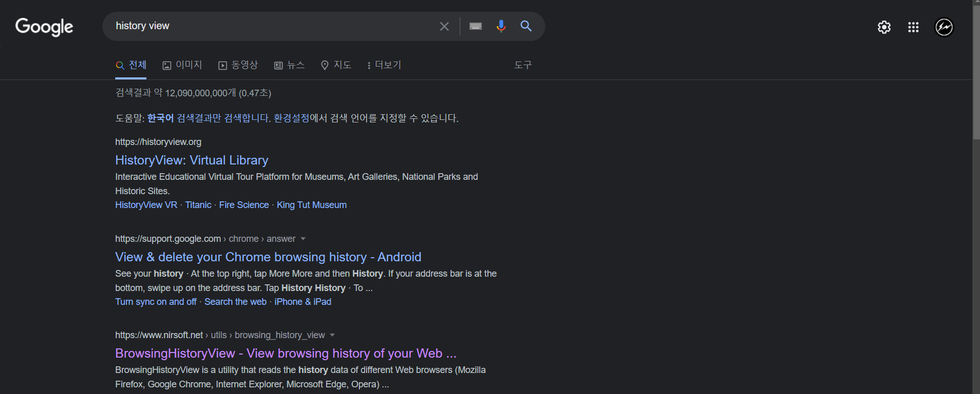Open Turn sync on and off link
The image size is (980, 394).
pos(156,302)
